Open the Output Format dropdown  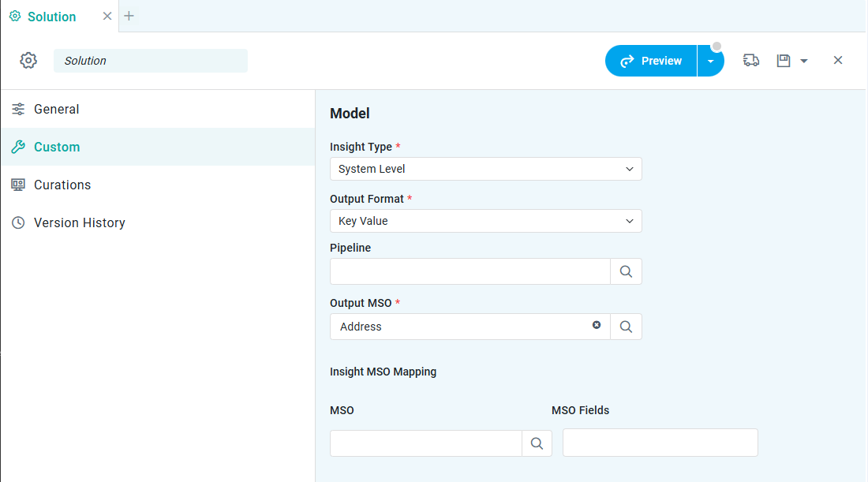coord(485,221)
